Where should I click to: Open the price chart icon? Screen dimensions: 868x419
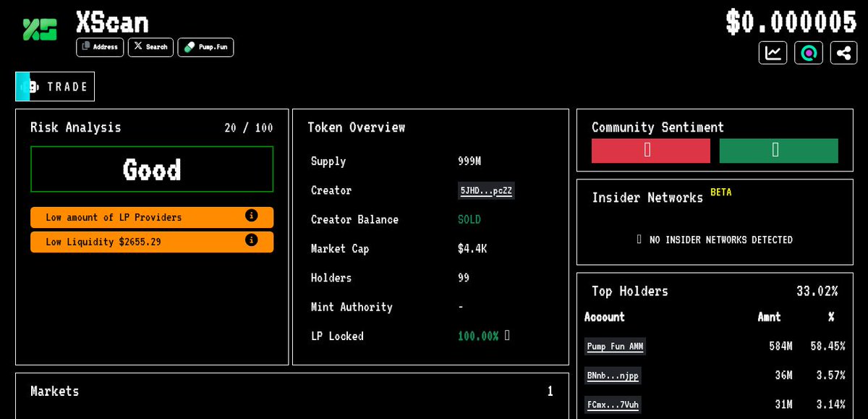pyautogui.click(x=773, y=53)
